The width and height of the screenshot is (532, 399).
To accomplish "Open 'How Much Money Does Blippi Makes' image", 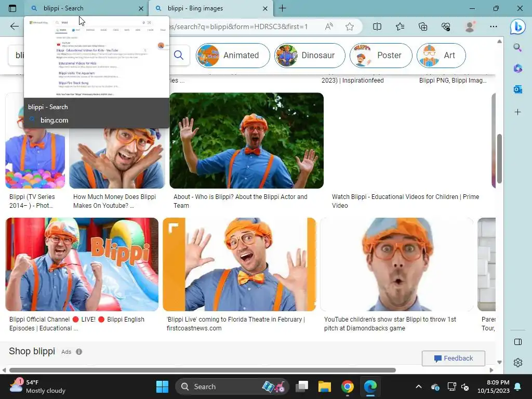I will pyautogui.click(x=117, y=158).
